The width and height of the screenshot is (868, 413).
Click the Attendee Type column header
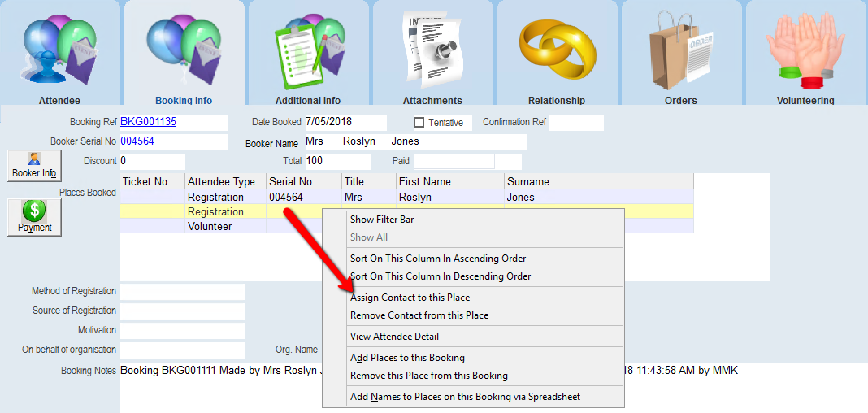(x=221, y=182)
